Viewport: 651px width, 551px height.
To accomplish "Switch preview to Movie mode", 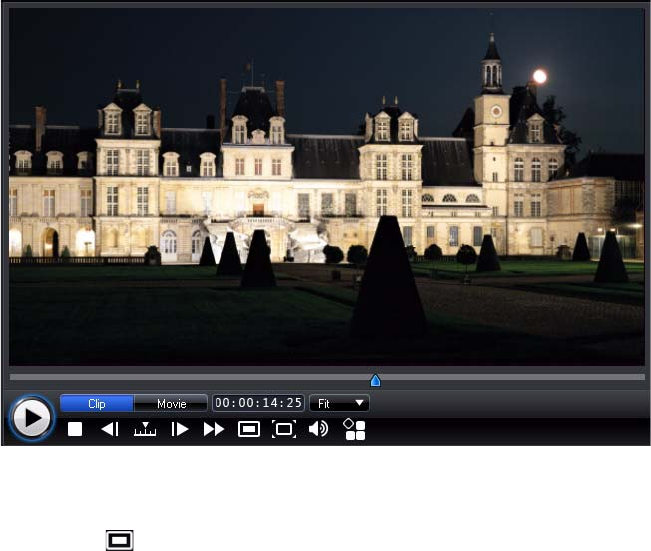I will click(171, 404).
